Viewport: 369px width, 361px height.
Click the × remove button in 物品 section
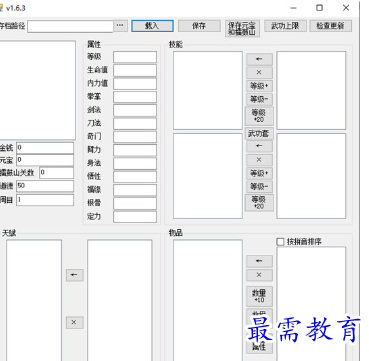coord(259,275)
